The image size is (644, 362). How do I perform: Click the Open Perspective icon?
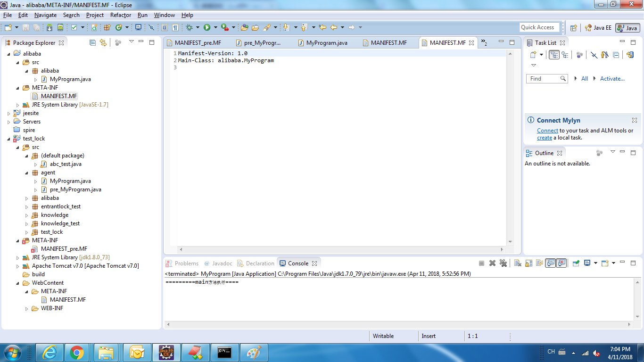[573, 28]
